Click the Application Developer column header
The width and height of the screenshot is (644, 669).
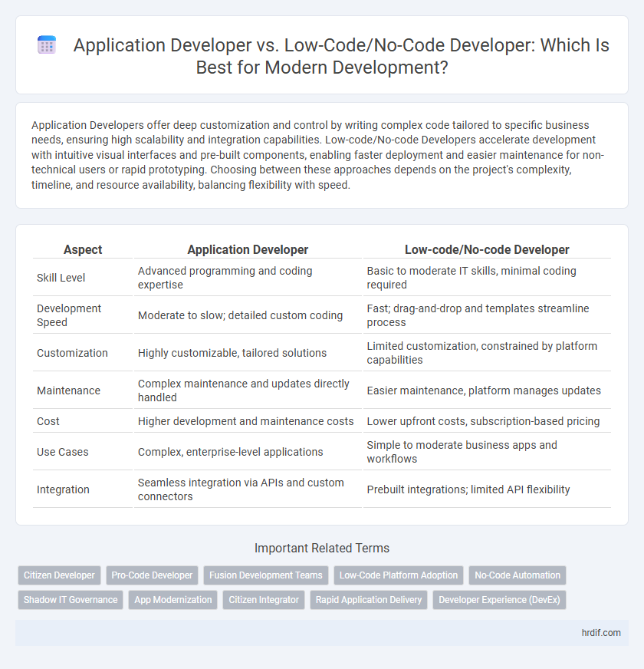248,249
